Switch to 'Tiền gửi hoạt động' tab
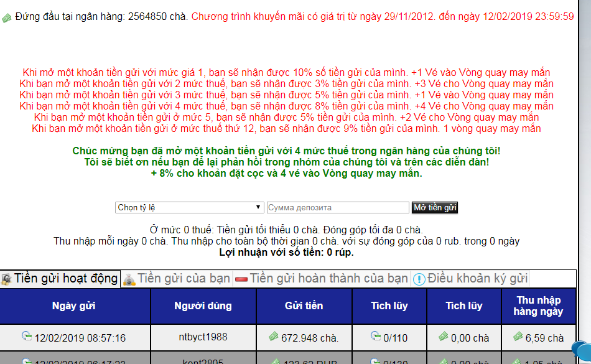The height and width of the screenshot is (364, 591). click(60, 279)
